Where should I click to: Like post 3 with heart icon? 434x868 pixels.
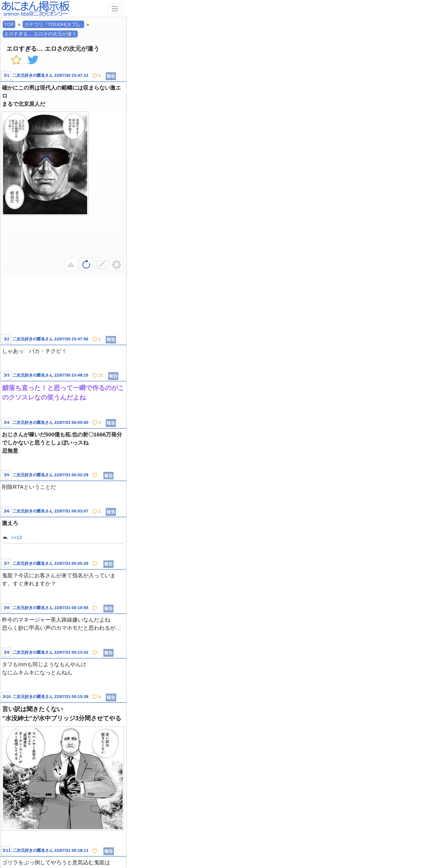click(x=95, y=376)
